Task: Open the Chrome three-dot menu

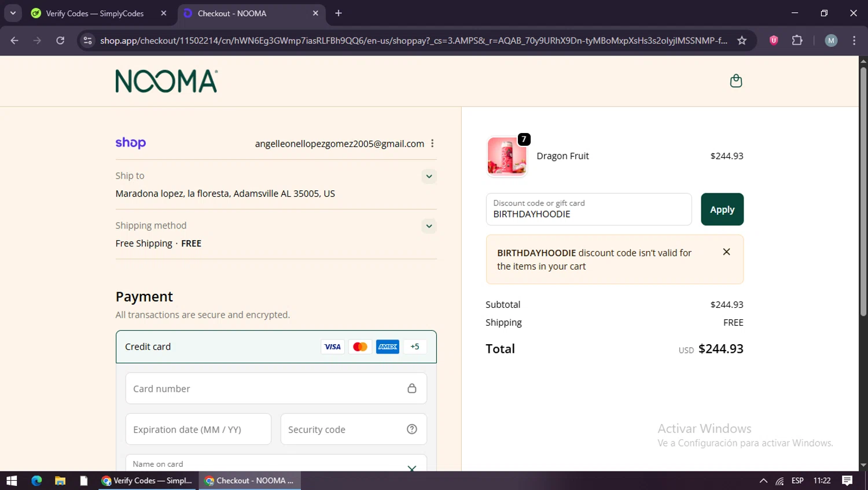Action: [x=854, y=40]
